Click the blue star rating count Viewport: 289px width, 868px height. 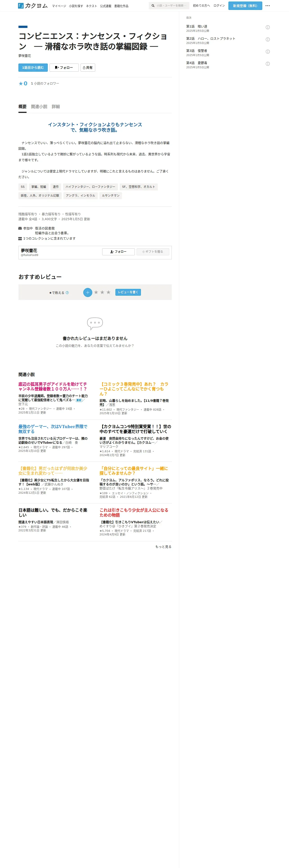pos(23,84)
